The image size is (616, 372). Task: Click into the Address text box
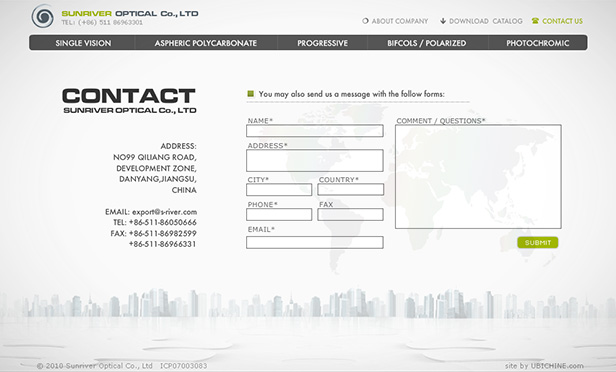(x=315, y=160)
